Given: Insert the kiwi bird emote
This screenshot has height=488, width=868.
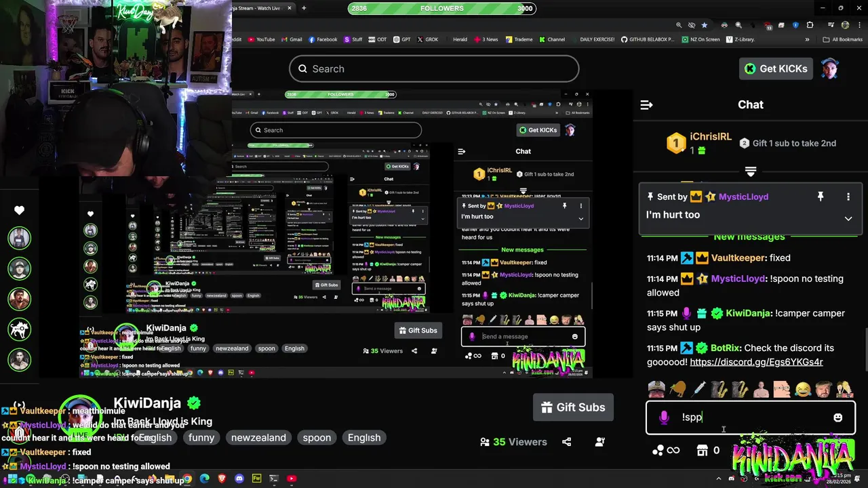Looking at the screenshot, I should click(677, 389).
